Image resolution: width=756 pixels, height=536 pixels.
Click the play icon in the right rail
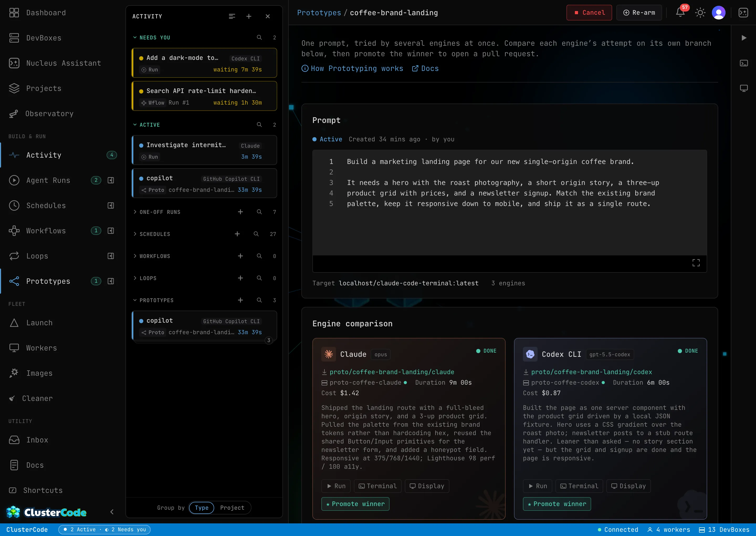(744, 38)
